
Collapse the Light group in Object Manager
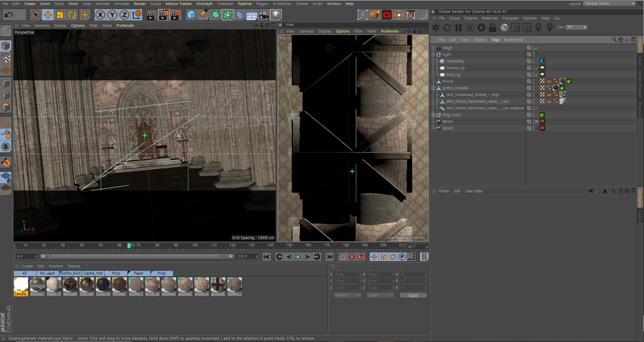click(433, 54)
